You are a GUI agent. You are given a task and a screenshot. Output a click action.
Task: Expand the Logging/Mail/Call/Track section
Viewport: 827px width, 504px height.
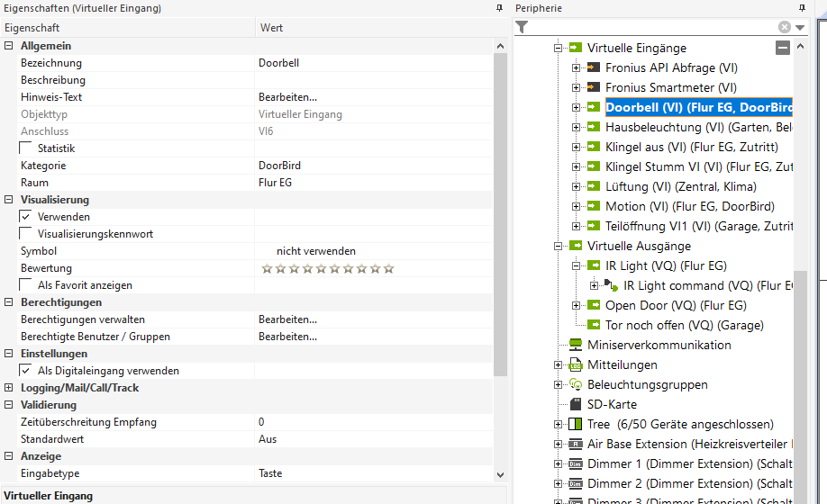[9, 388]
